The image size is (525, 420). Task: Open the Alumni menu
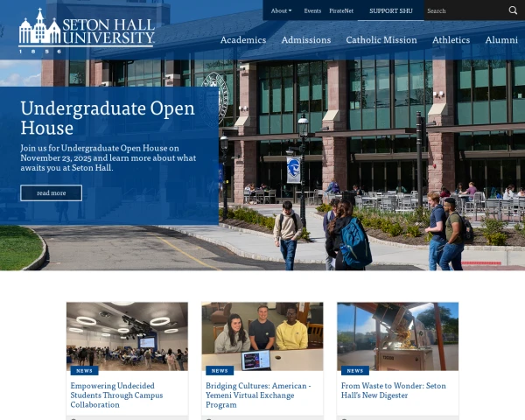pyautogui.click(x=501, y=40)
